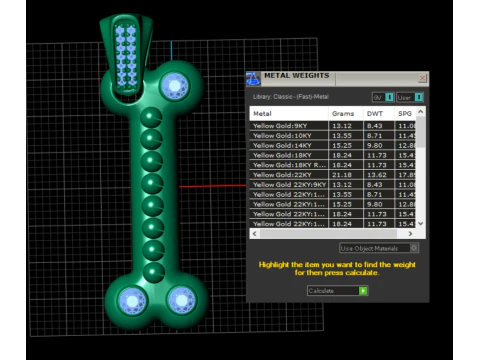This screenshot has width=480, height=360.
Task: Select the Yellow Gold:18KY R... row
Action: 332,165
